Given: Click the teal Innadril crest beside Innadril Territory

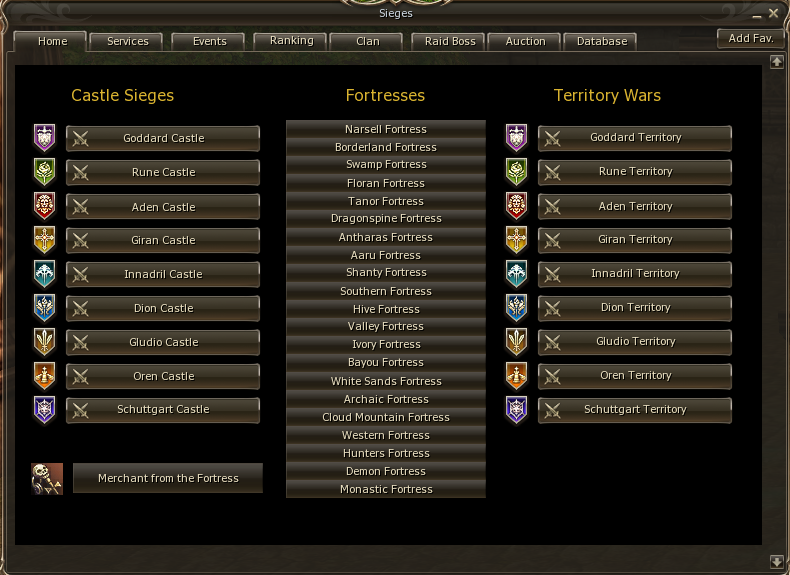Looking at the screenshot, I should (x=516, y=274).
